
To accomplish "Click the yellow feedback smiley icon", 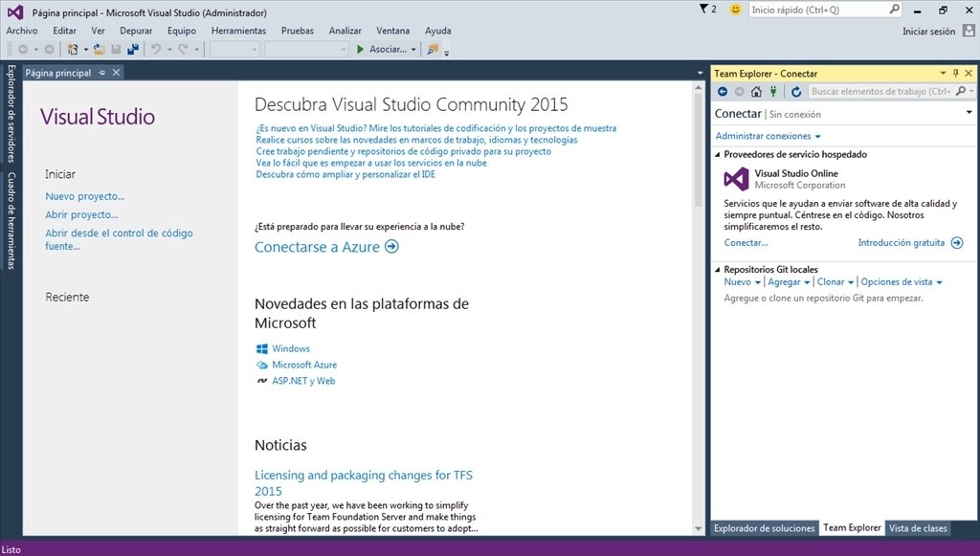I will (x=736, y=10).
